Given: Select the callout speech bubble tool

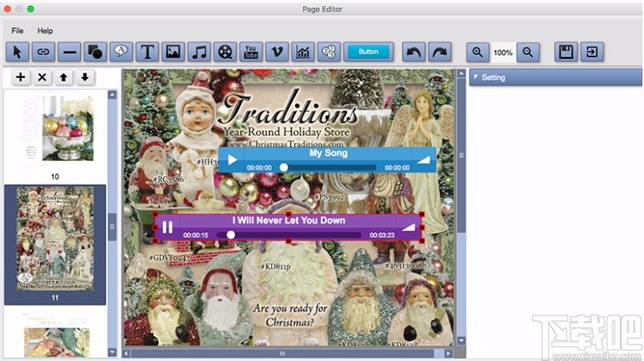Looking at the screenshot, I should 121,52.
